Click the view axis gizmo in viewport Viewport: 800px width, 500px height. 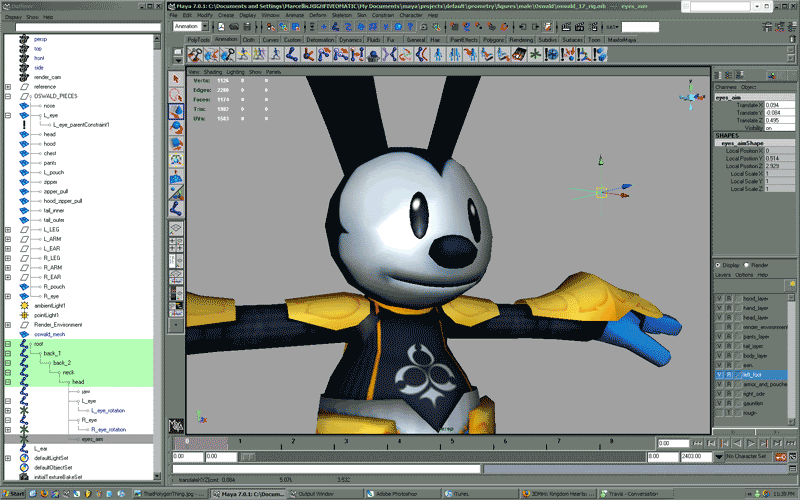[x=690, y=95]
